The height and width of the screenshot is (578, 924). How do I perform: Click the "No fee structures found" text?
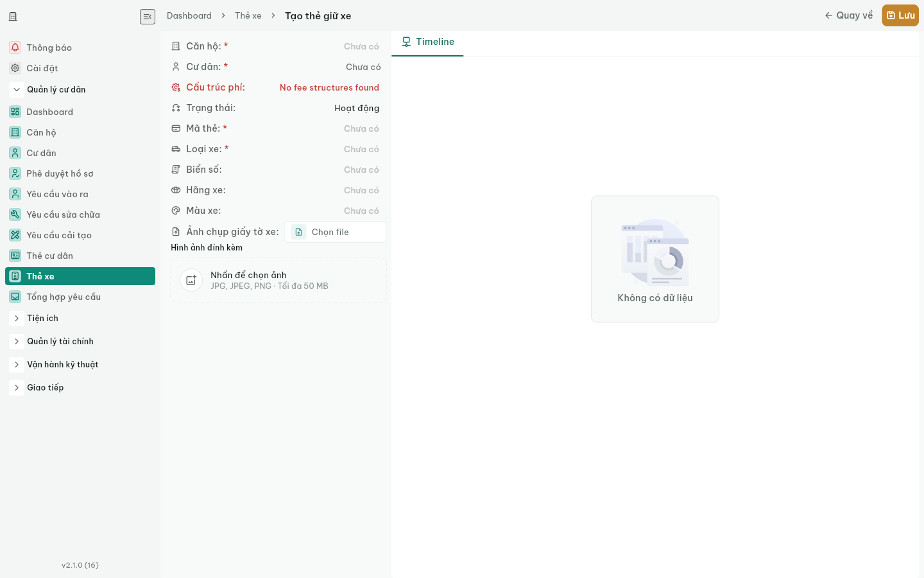click(329, 87)
